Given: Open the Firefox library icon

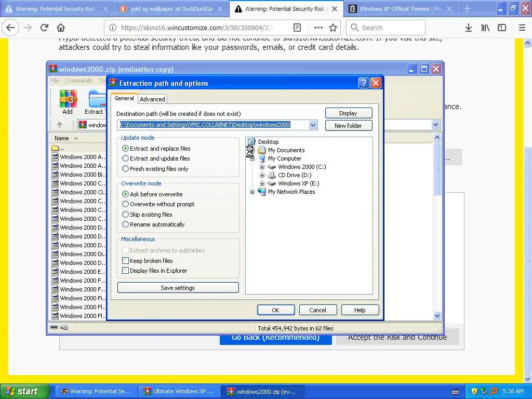Looking at the screenshot, I should (485, 28).
